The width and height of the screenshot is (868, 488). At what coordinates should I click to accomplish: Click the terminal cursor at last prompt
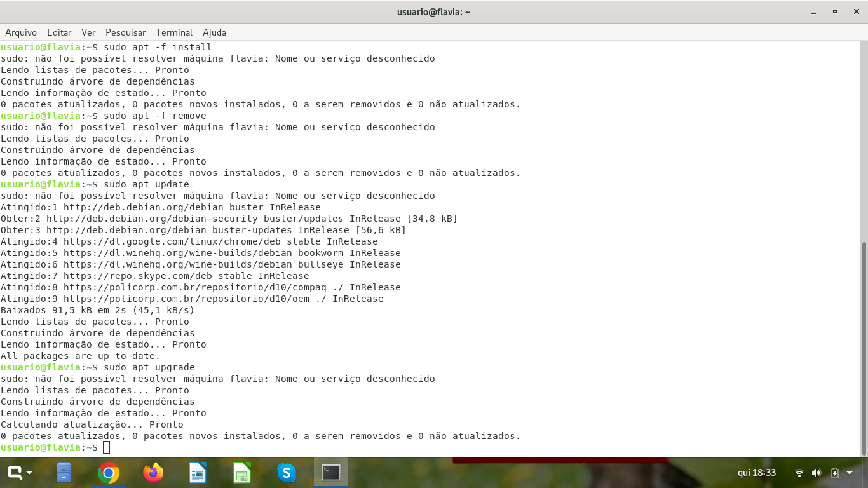[x=106, y=447]
